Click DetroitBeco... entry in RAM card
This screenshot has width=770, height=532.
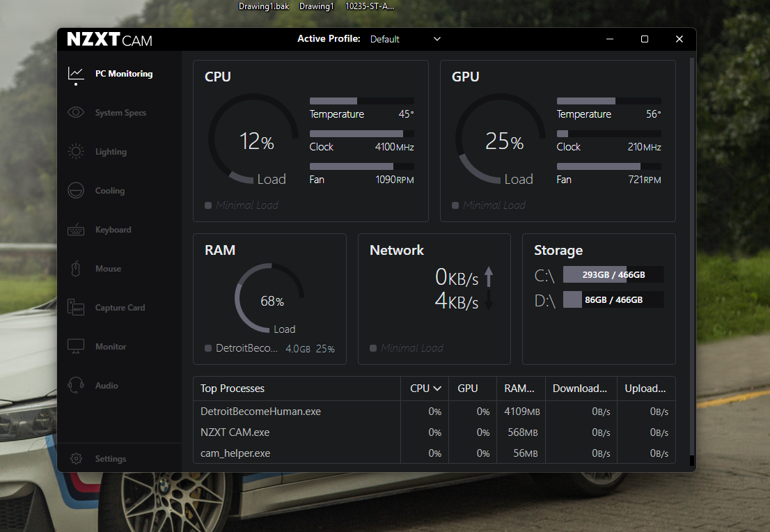pyautogui.click(x=269, y=348)
